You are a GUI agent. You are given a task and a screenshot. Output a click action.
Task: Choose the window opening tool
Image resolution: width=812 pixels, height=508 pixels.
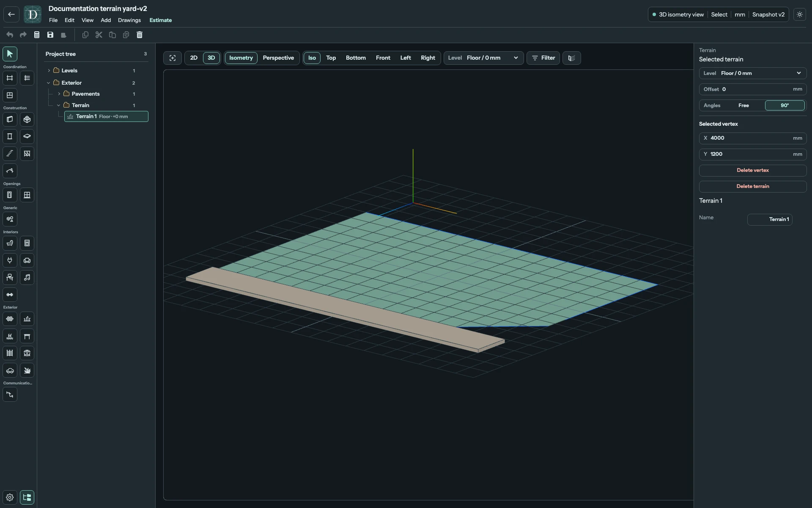[27, 195]
